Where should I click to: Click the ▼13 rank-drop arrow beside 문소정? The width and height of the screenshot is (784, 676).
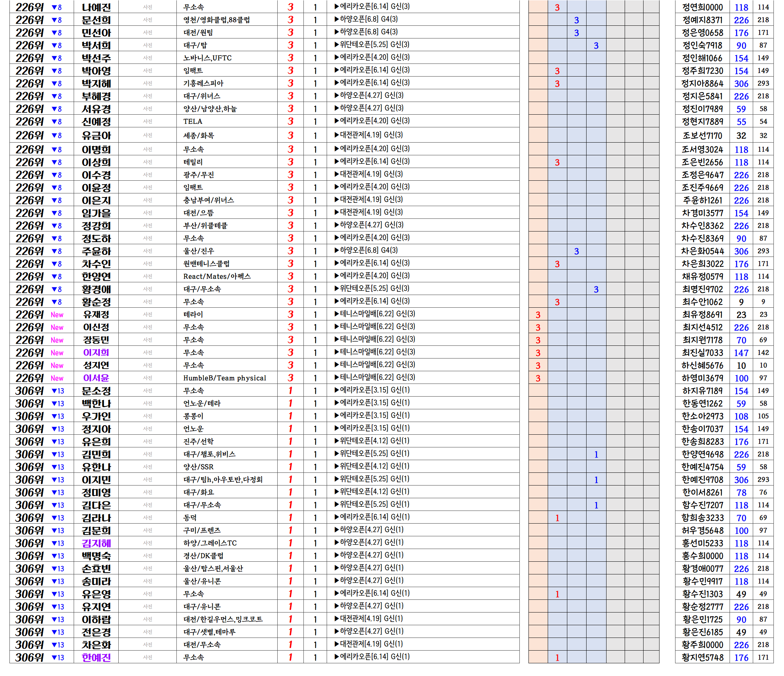(58, 391)
